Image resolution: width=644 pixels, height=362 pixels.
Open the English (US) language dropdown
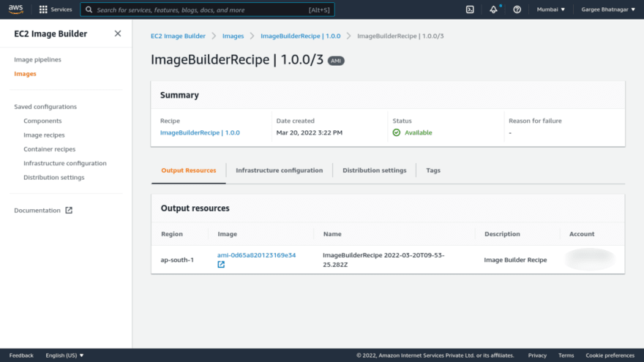pyautogui.click(x=64, y=355)
